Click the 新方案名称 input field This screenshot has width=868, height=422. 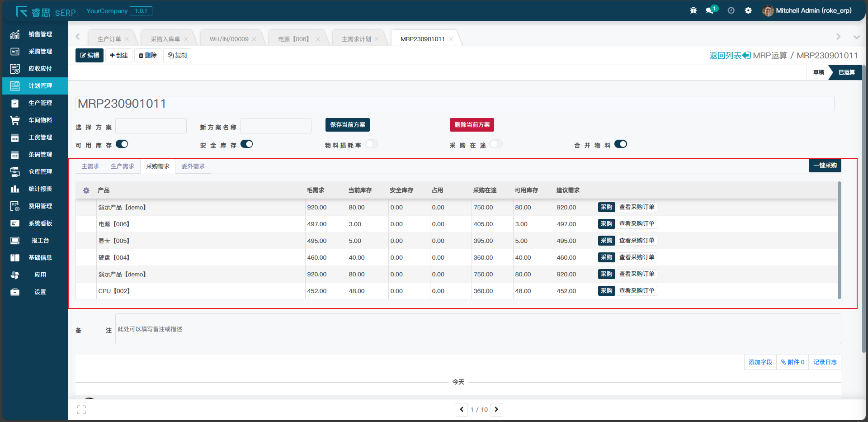pyautogui.click(x=276, y=126)
